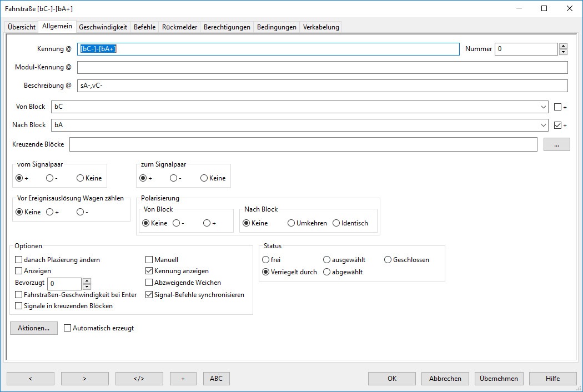Open the Nach Block dropdown list
583x392 pixels.
pos(543,125)
